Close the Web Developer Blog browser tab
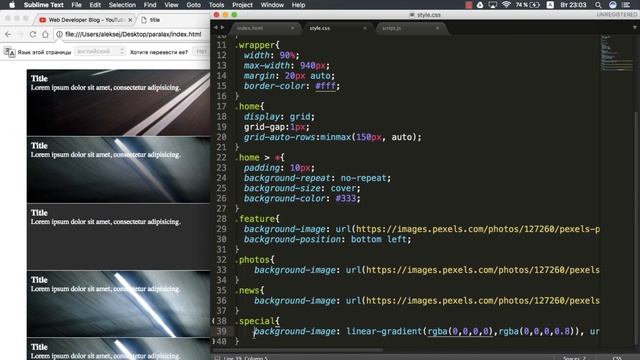 pyautogui.click(x=130, y=20)
